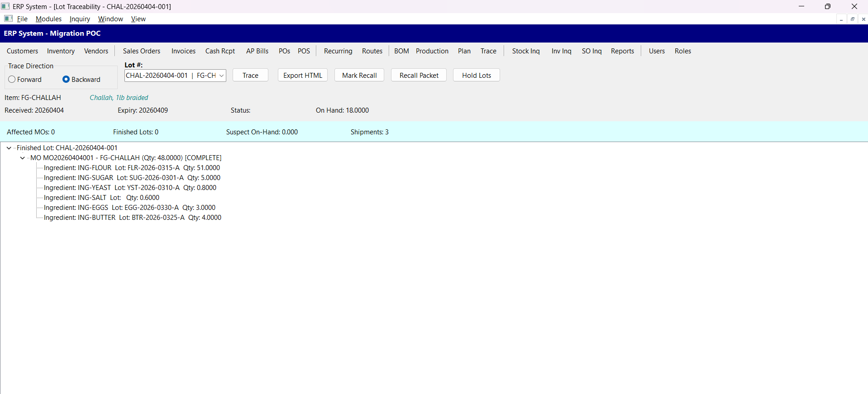
Task: Click the ERP System app icon in title bar
Action: click(x=5, y=6)
